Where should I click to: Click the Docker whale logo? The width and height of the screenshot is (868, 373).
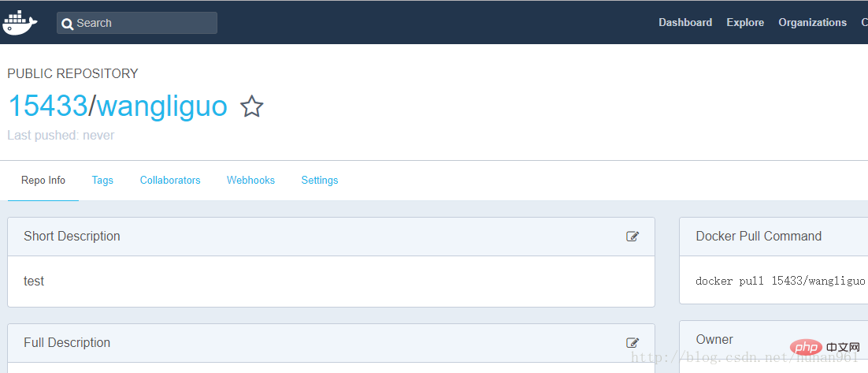point(20,23)
